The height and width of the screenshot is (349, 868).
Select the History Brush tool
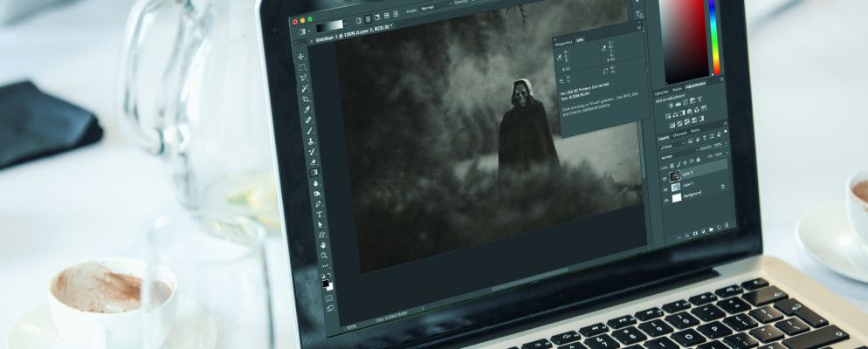(313, 150)
